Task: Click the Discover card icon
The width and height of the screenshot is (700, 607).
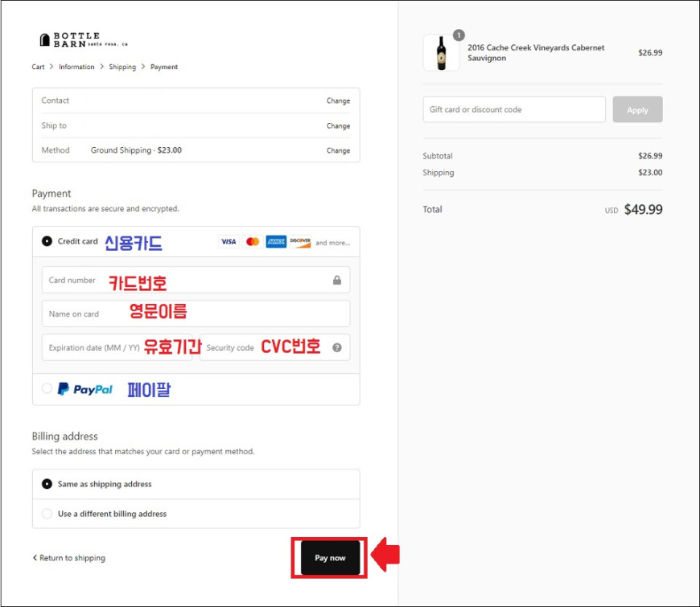Action: pos(300,242)
